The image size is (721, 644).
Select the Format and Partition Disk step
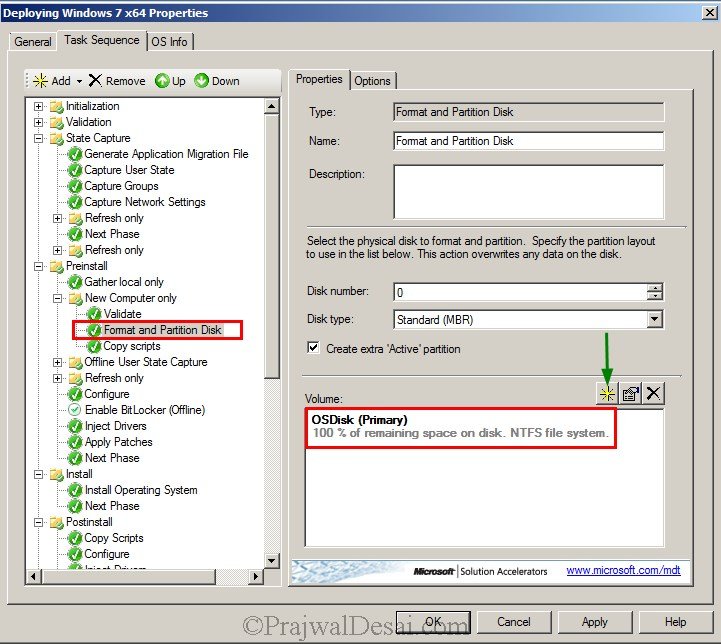click(162, 330)
